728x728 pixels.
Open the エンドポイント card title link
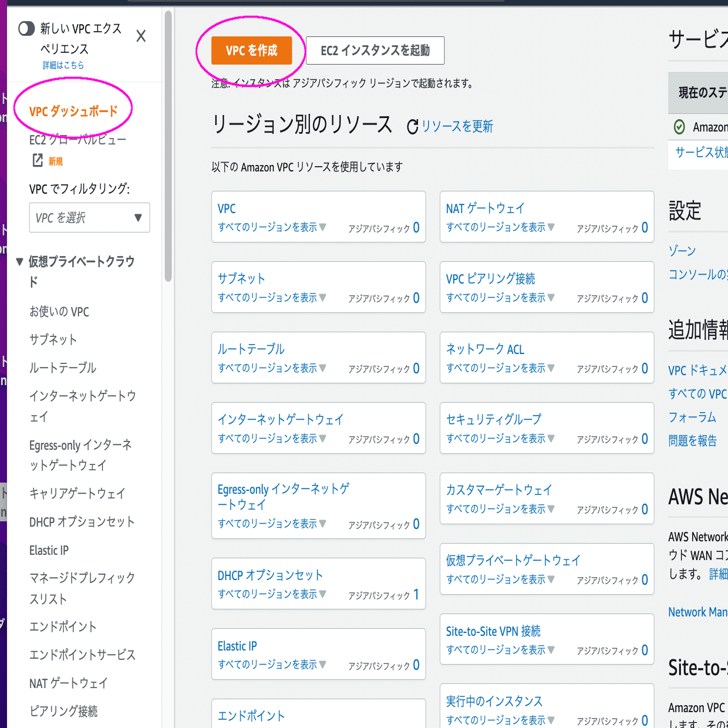(x=251, y=716)
